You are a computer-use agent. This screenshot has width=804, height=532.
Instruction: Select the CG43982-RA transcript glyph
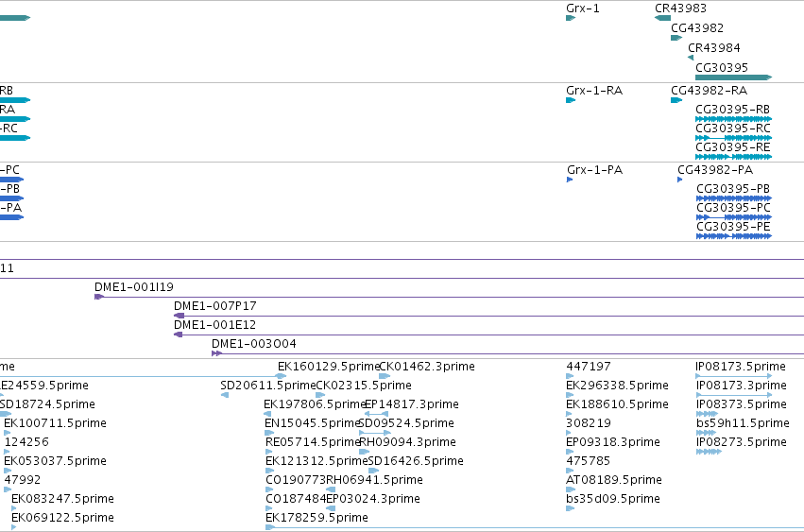click(676, 100)
